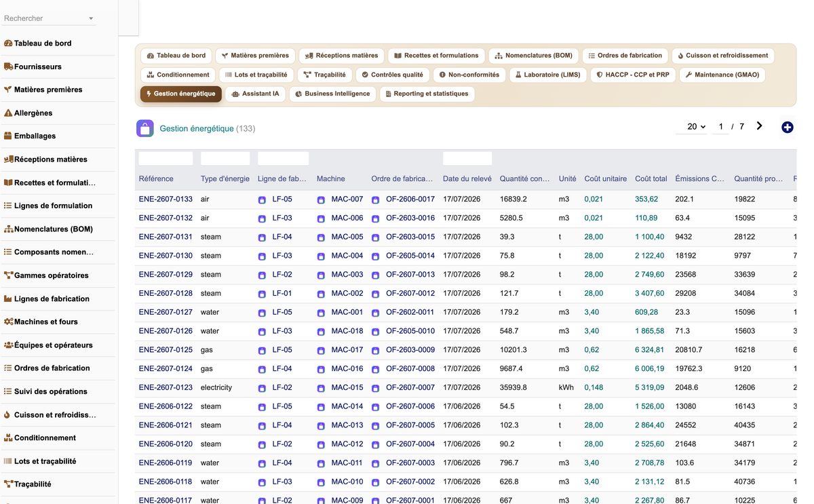814x504 pixels.
Task: Open the Laboratoire (LIMS) tab
Action: (x=547, y=75)
